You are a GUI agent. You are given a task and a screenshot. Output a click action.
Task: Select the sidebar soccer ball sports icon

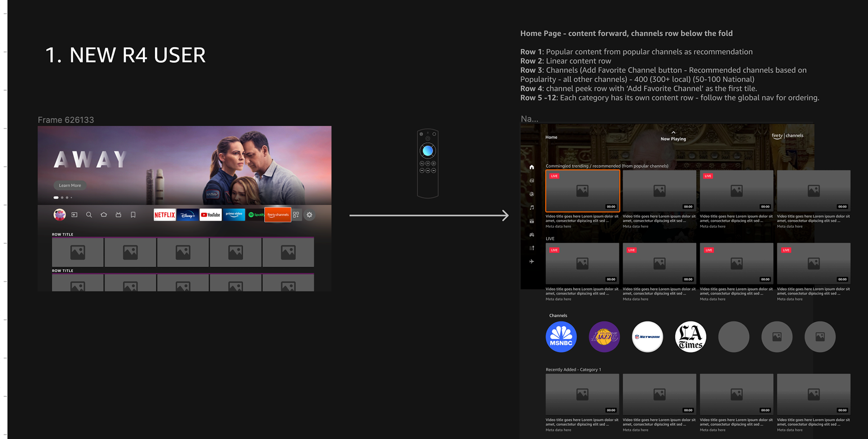tap(532, 194)
